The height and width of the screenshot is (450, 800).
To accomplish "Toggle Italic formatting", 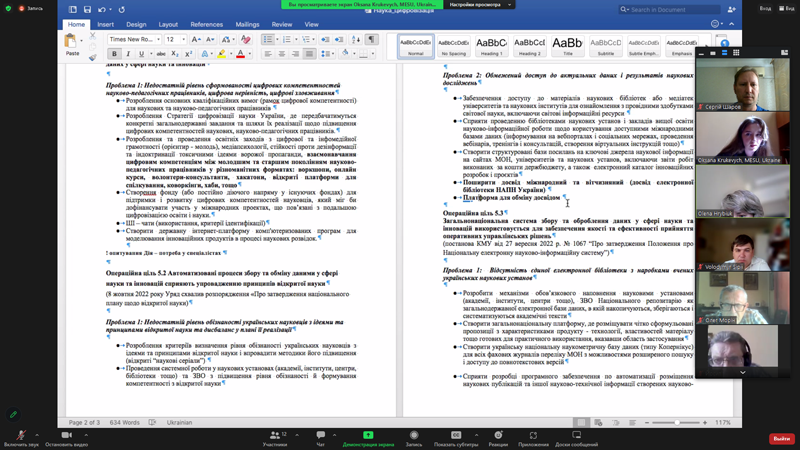I will point(128,54).
